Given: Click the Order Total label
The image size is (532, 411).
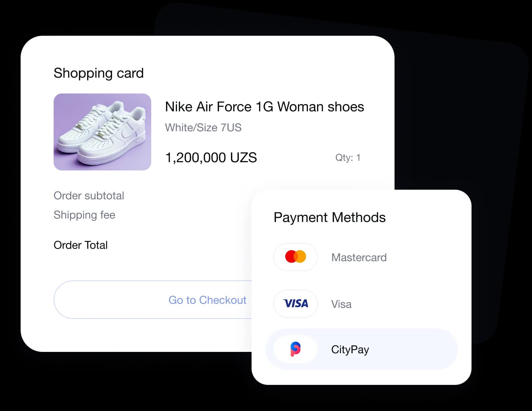Looking at the screenshot, I should [81, 245].
